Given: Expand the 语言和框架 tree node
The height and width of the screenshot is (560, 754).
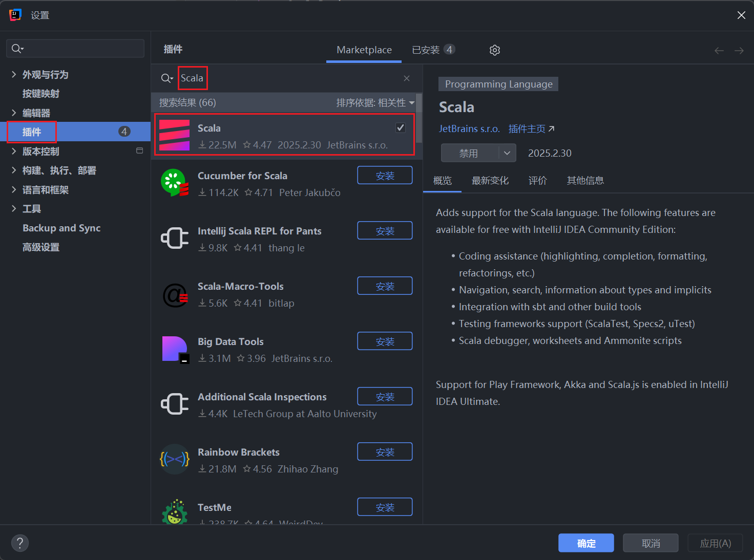Looking at the screenshot, I should tap(14, 190).
